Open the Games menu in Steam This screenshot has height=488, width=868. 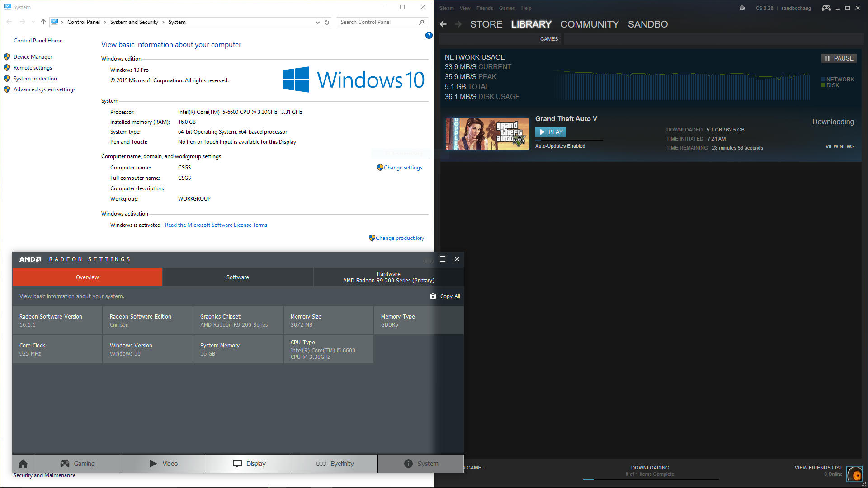coord(507,8)
